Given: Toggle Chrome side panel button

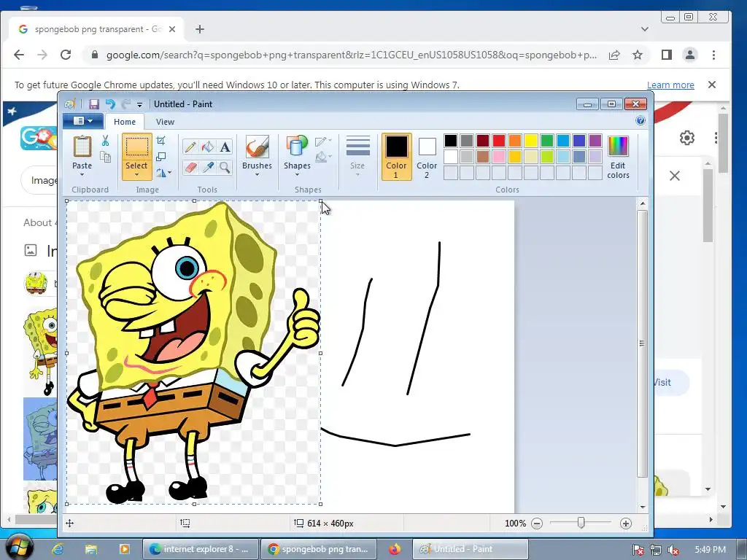Looking at the screenshot, I should tap(667, 55).
